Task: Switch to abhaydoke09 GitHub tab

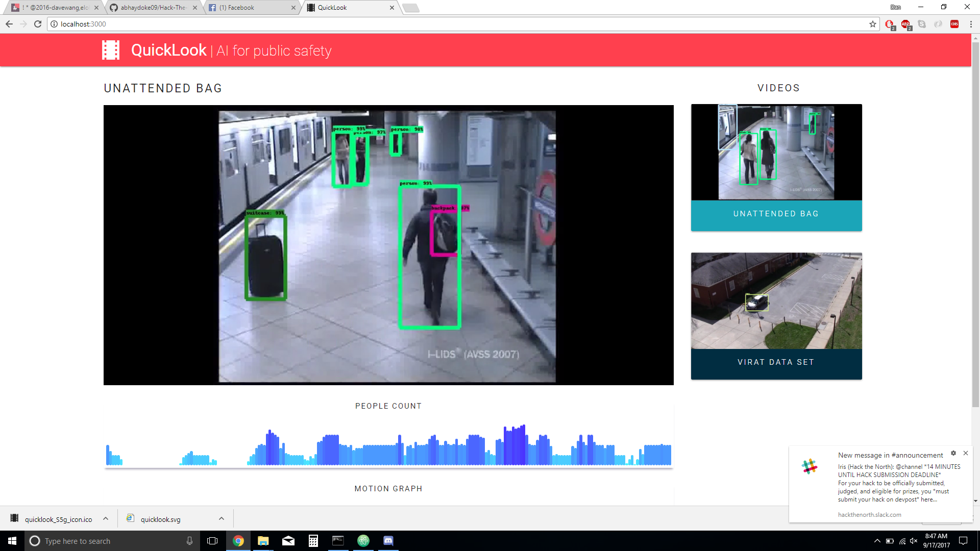Action: coord(153,8)
